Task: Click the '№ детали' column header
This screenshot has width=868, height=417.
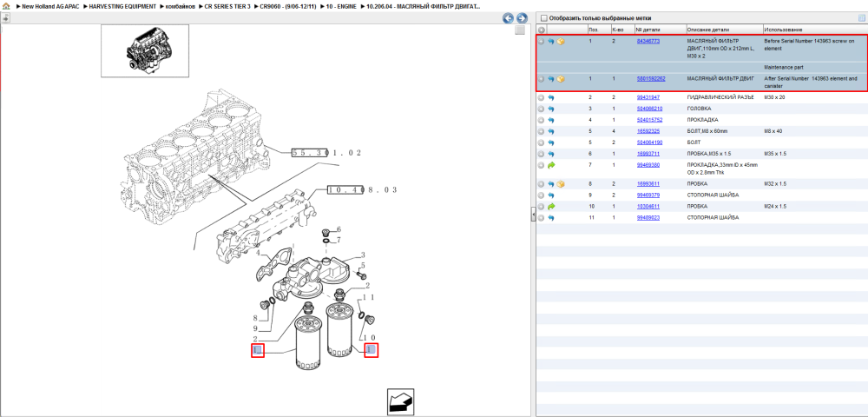Action: coord(648,30)
